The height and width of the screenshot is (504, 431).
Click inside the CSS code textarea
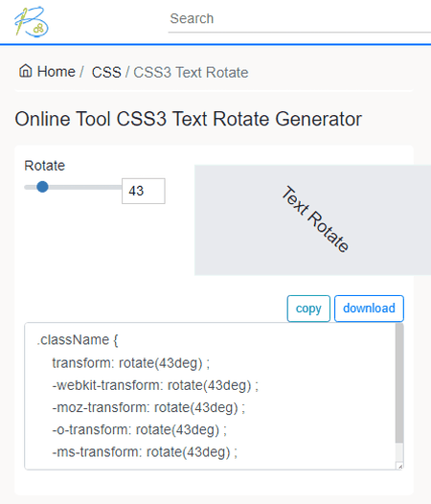[x=210, y=396]
